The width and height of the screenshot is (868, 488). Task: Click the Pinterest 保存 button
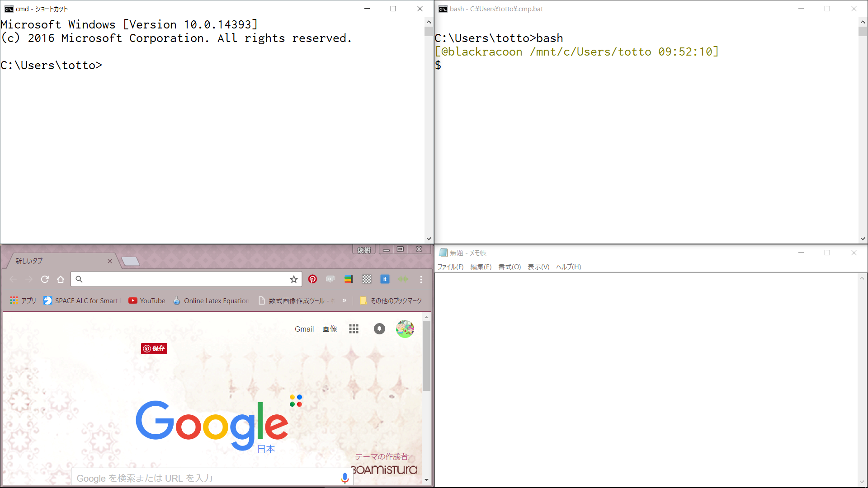click(154, 348)
